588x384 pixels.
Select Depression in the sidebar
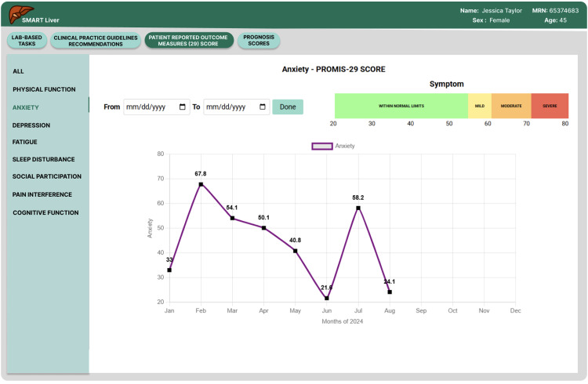click(x=31, y=125)
